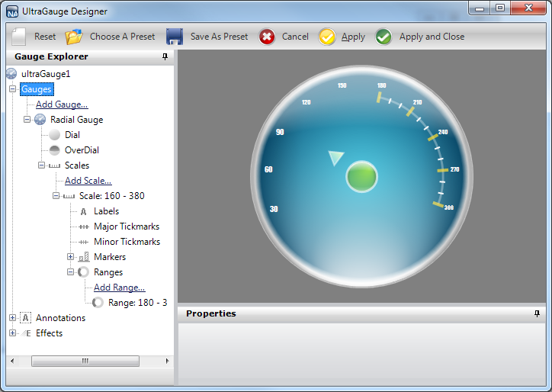
Task: Click the green Apply and Close icon
Action: 384,37
